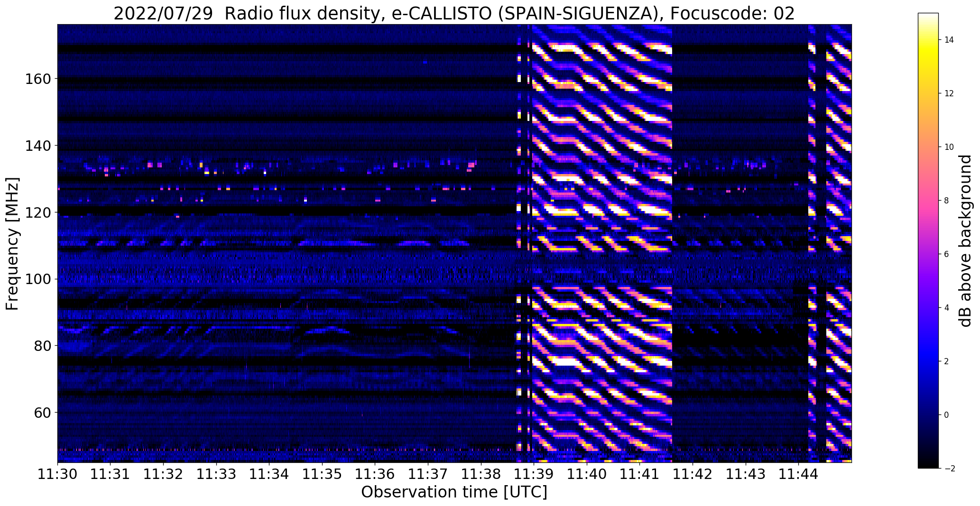The width and height of the screenshot is (980, 506).
Task: Click the 80 frequency tick label
Action: point(42,346)
